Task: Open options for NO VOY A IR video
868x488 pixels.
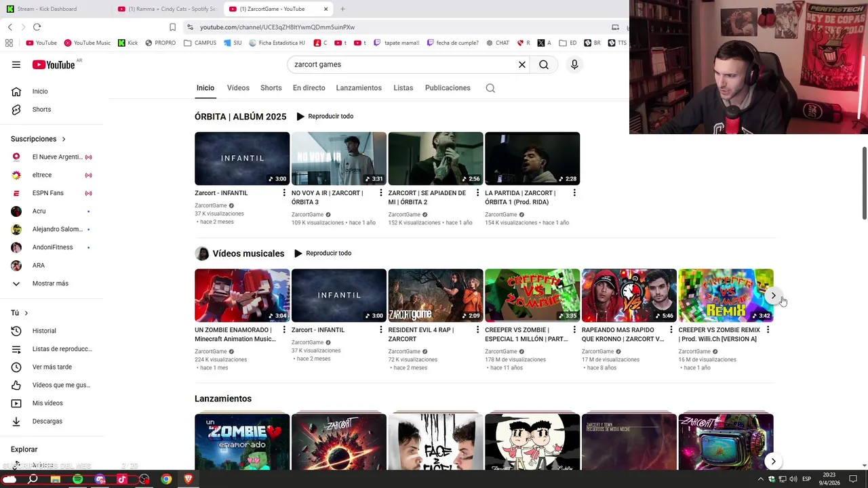Action: (x=380, y=193)
